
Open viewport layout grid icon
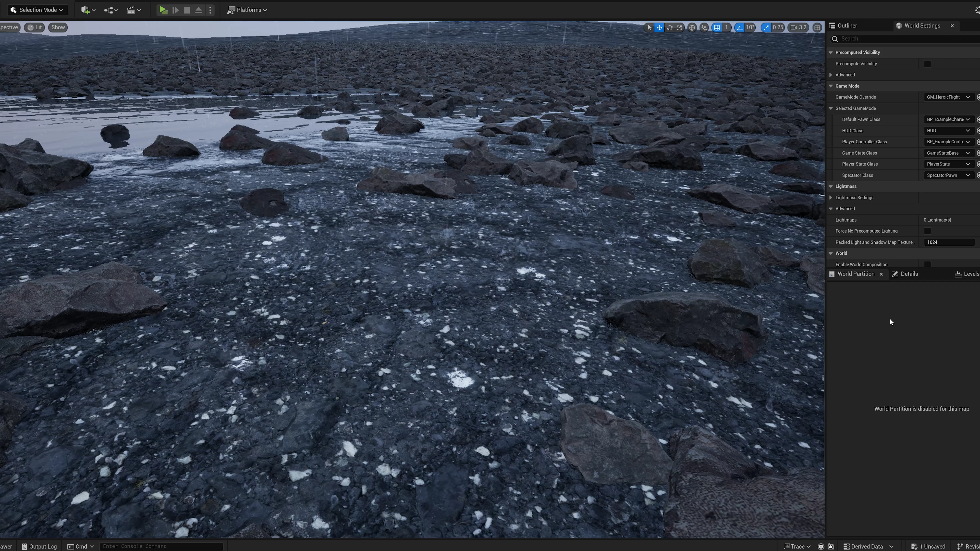pos(817,27)
